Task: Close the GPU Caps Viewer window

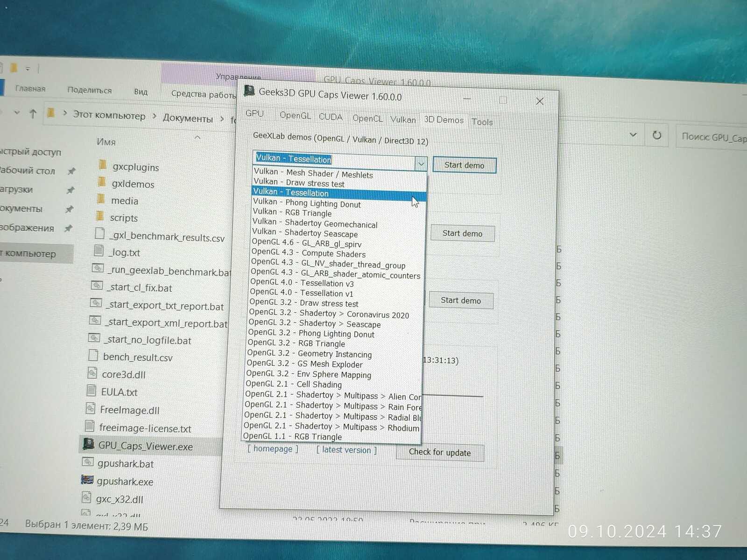Action: [x=540, y=101]
